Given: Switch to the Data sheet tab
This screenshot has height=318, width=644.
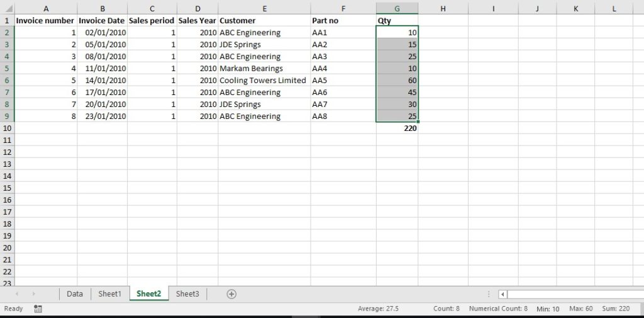Looking at the screenshot, I should (75, 293).
